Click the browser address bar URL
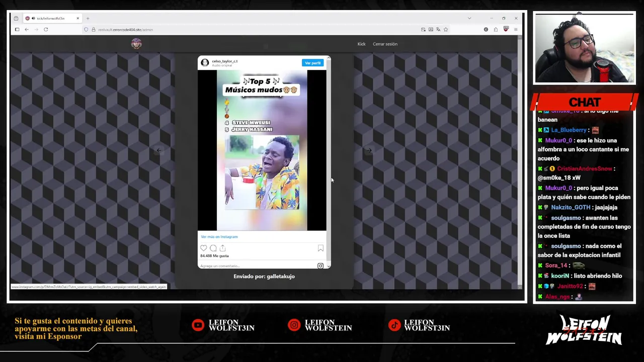The width and height of the screenshot is (644, 362). 125,30
